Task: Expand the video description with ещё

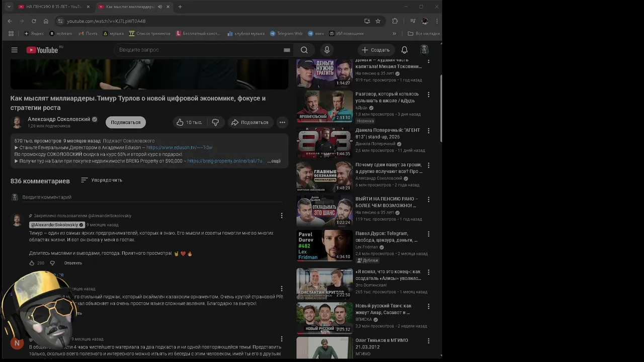Action: pyautogui.click(x=274, y=161)
